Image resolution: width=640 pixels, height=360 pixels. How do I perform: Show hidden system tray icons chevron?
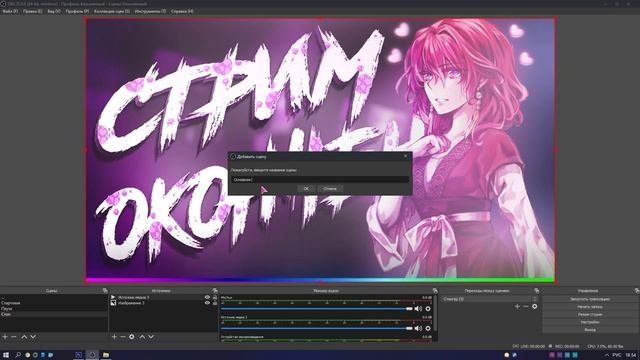[x=607, y=356]
